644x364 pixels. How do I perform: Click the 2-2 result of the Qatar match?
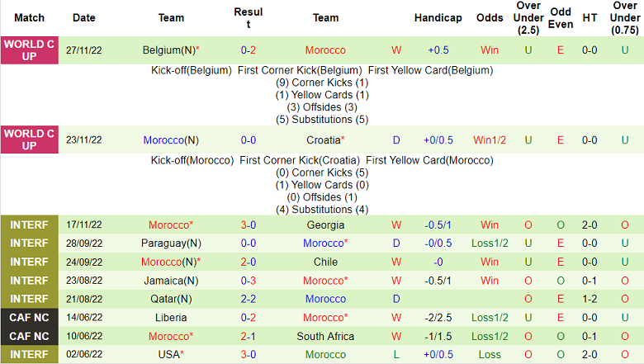pyautogui.click(x=249, y=299)
